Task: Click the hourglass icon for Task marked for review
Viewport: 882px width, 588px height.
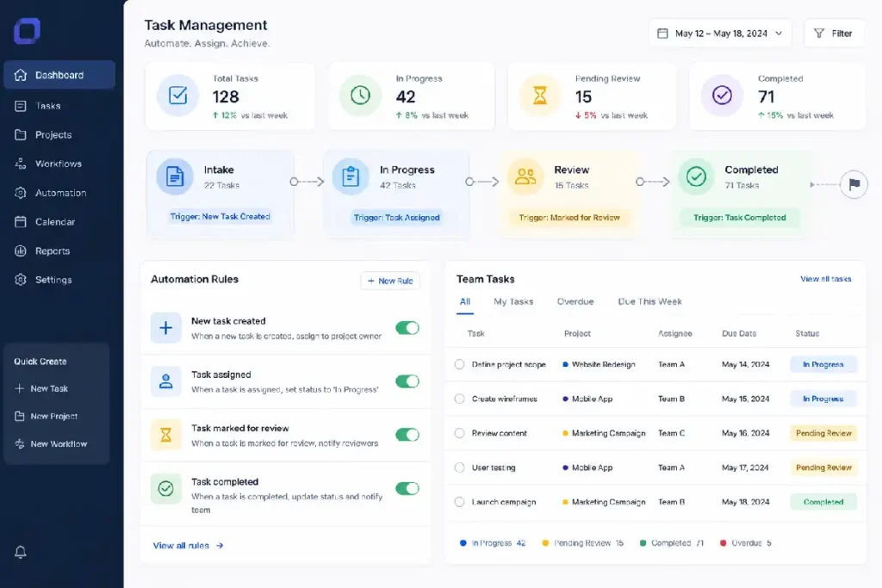Action: (x=165, y=435)
